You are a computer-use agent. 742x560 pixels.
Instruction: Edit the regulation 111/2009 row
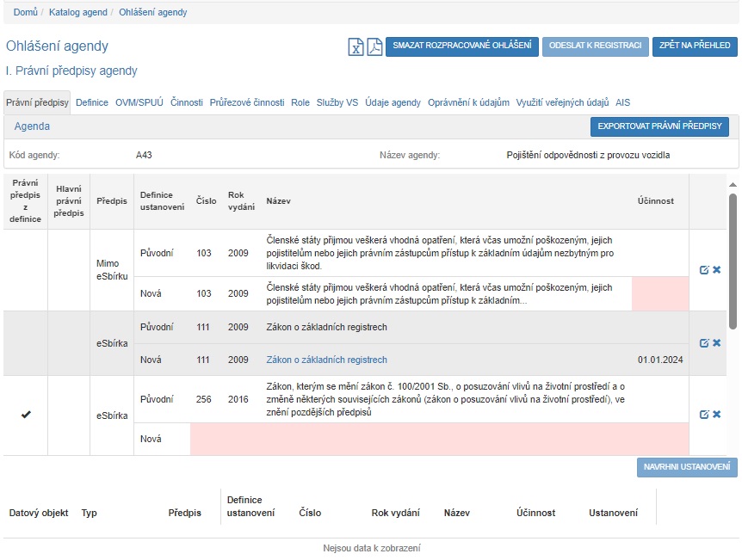[704, 343]
